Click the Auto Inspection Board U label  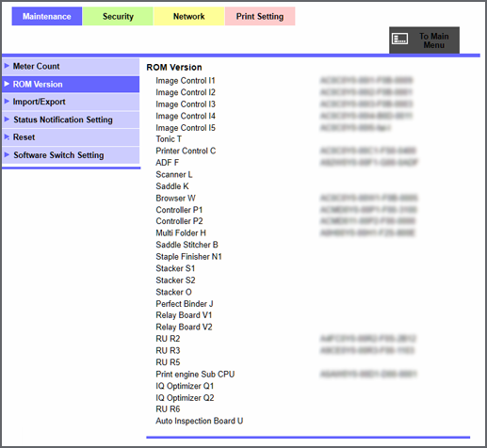199,421
